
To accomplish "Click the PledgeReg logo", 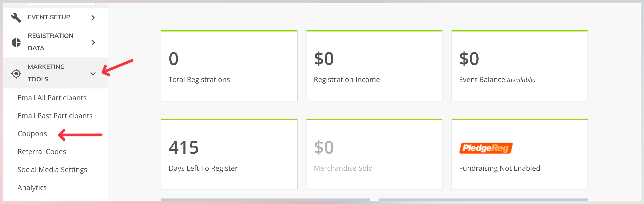I will 486,148.
